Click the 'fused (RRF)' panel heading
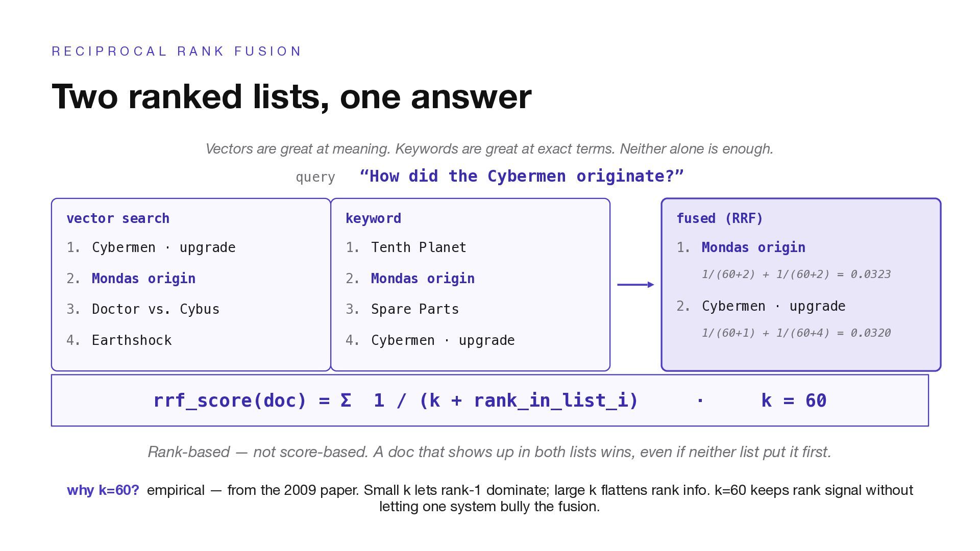This screenshot has height=551, width=980. pyautogui.click(x=719, y=218)
